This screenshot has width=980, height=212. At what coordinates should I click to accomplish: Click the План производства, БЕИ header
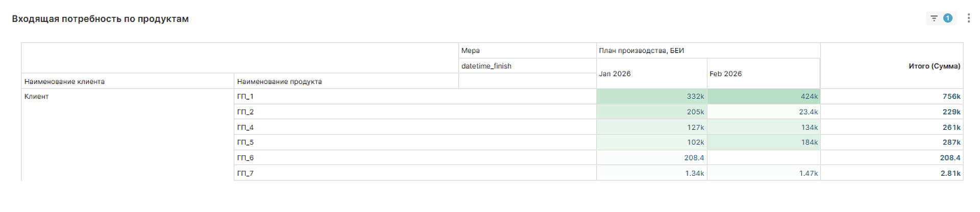pos(641,51)
